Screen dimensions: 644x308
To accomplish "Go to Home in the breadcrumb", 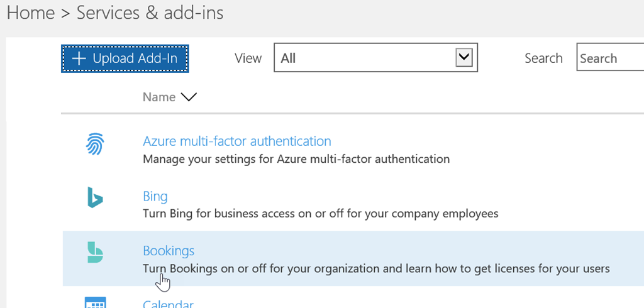I will 30,13.
